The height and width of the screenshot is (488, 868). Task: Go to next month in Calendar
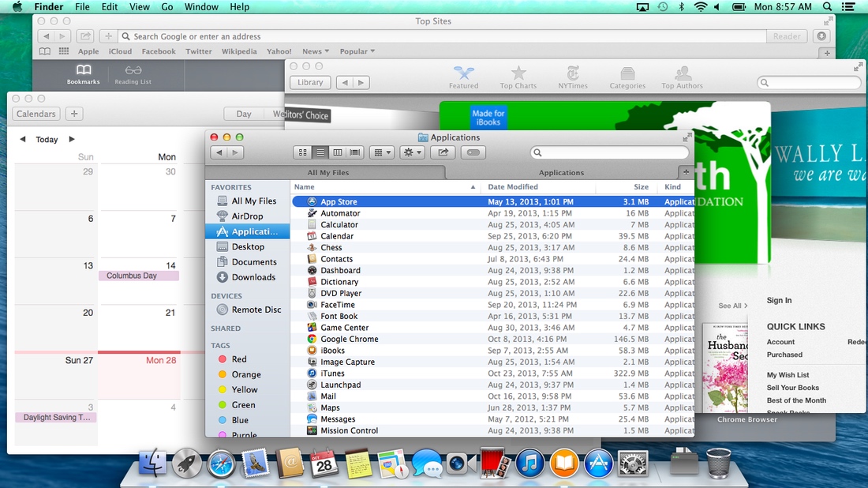[71, 139]
